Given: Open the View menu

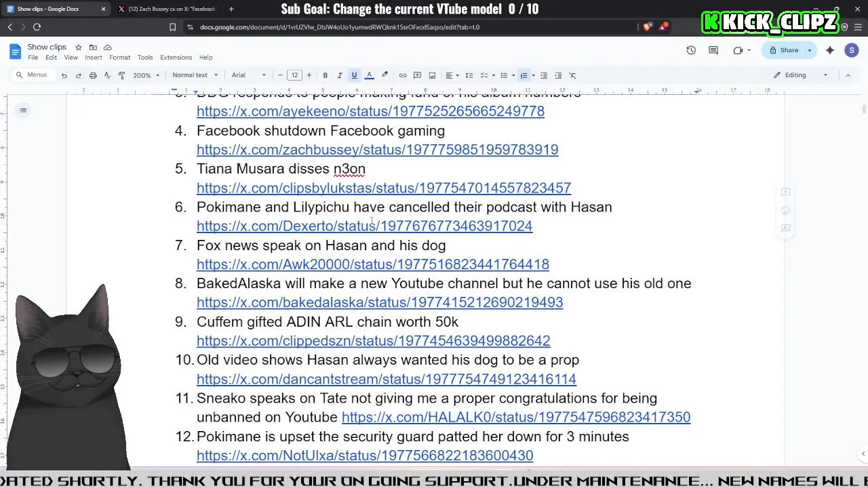Looking at the screenshot, I should (71, 58).
